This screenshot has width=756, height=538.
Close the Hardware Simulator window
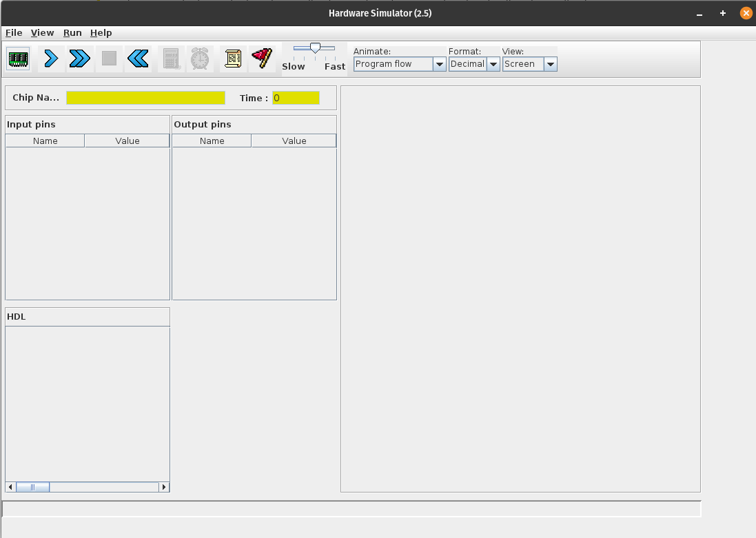tap(746, 14)
